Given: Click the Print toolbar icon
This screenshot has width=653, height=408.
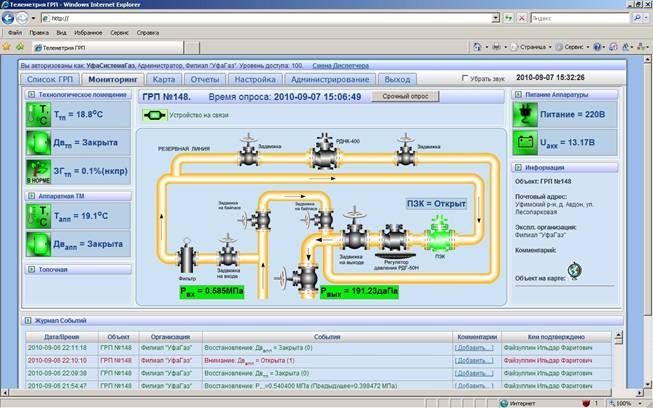Looking at the screenshot, I should point(496,47).
